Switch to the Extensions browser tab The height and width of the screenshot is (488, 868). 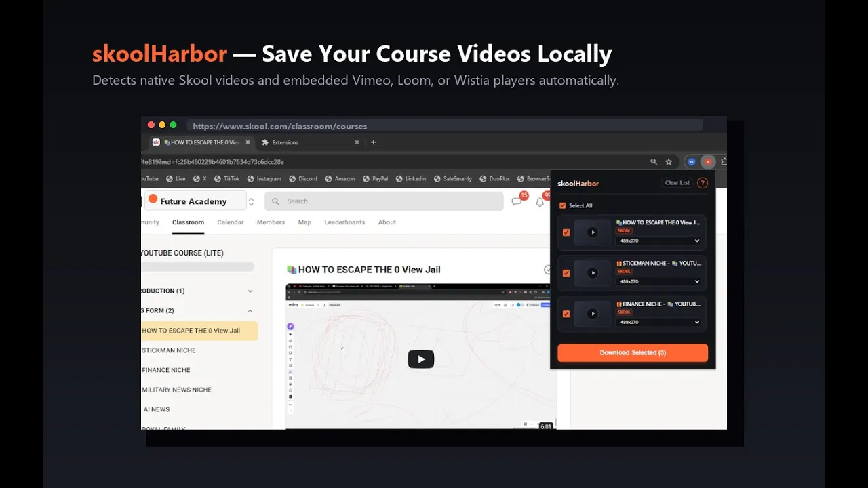click(x=311, y=142)
